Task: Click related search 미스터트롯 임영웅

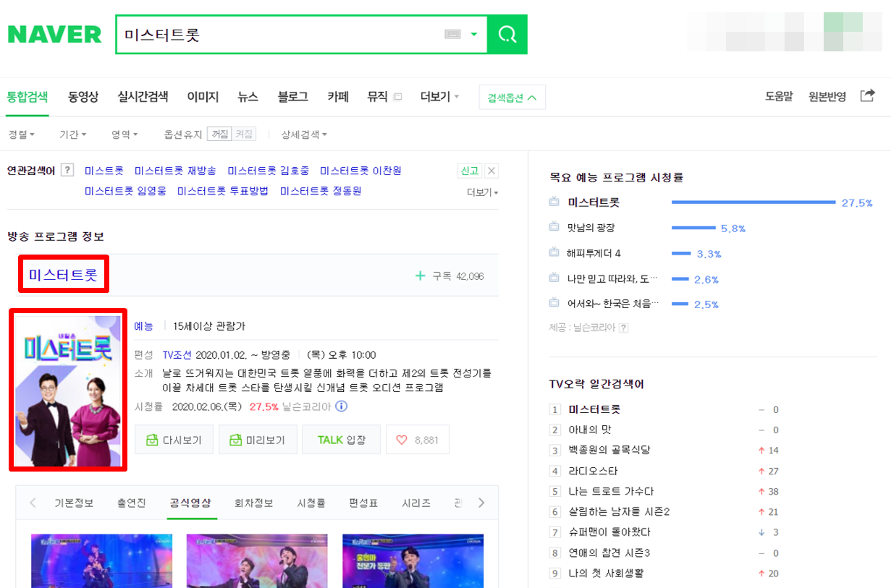Action: pyautogui.click(x=125, y=191)
